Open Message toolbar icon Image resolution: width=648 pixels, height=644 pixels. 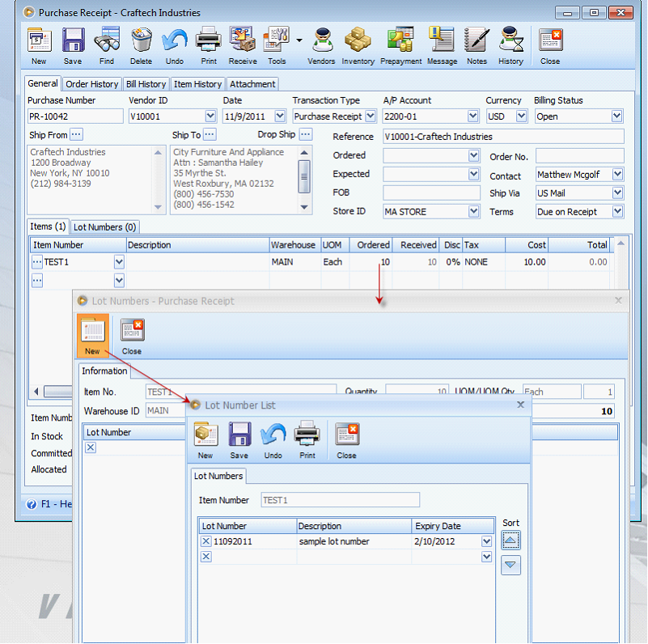click(442, 45)
